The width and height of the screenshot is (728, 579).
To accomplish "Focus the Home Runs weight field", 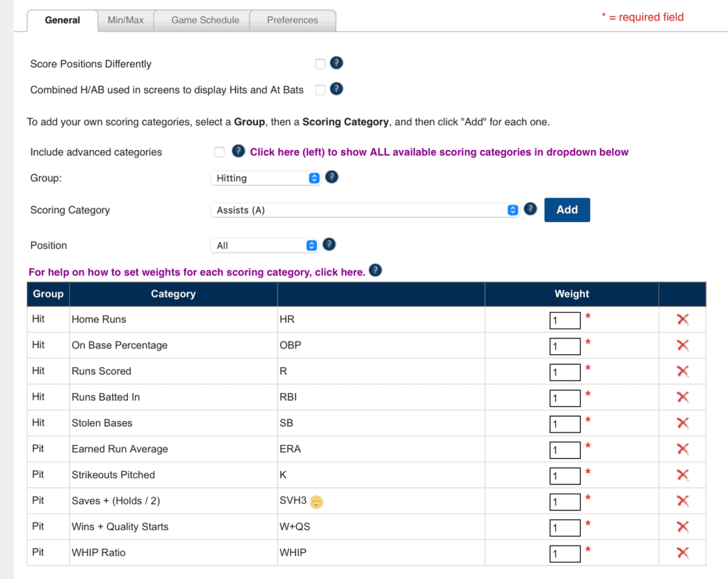I will (564, 320).
